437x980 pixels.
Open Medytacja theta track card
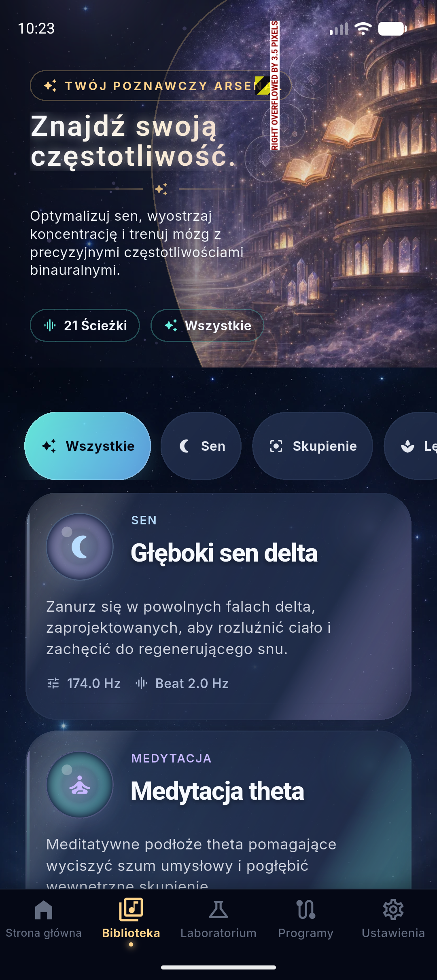218,810
